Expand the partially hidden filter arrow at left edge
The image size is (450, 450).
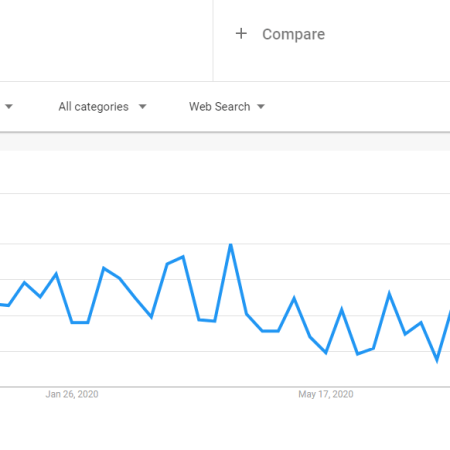9,107
